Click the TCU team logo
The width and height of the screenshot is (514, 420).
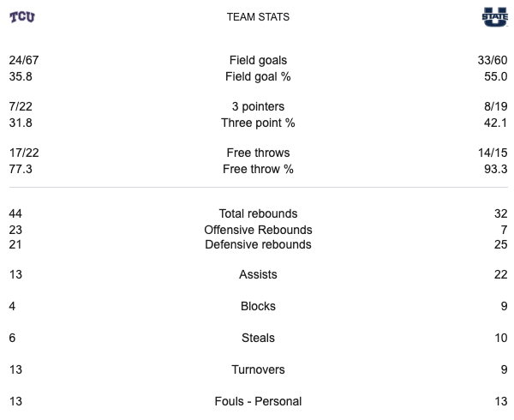(22, 16)
